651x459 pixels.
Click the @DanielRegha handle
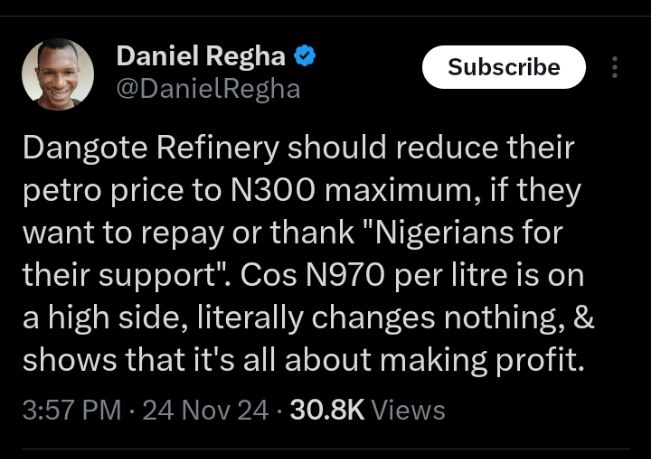click(208, 89)
